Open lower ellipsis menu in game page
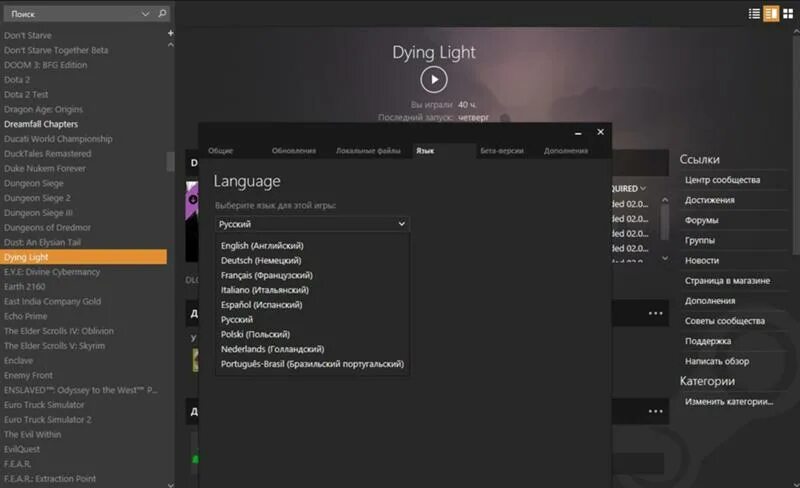 click(655, 411)
